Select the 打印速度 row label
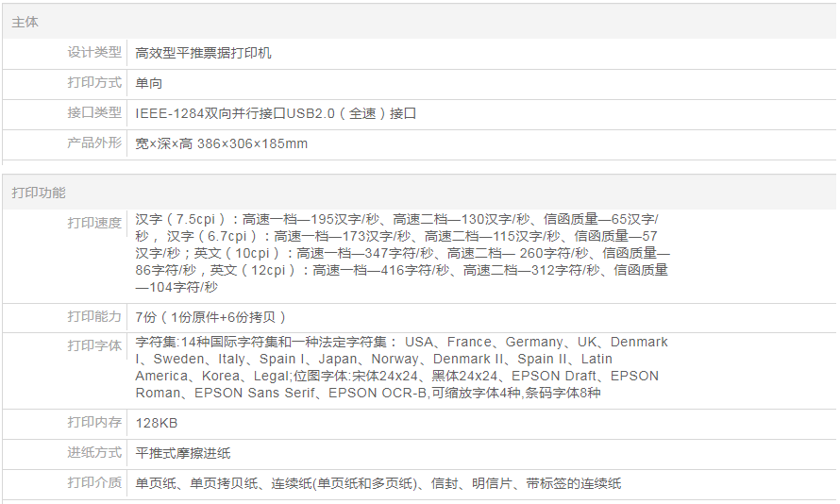Viewport: 840px width, 504px height. coord(94,224)
